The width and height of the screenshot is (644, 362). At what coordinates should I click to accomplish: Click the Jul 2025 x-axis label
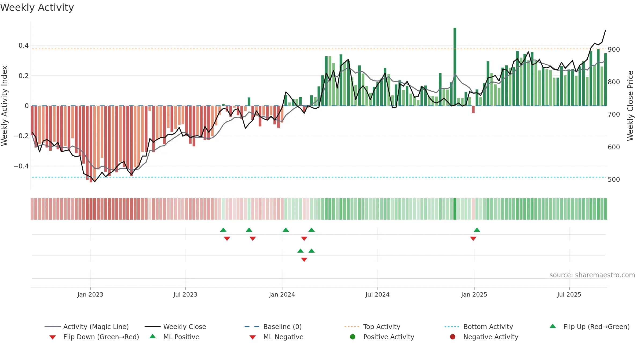[x=569, y=295]
